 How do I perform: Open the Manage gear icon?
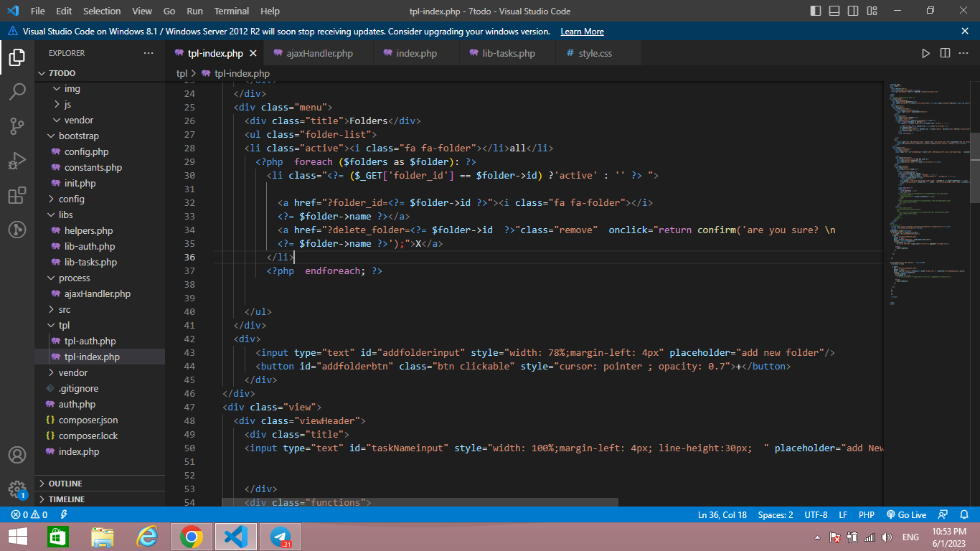[x=17, y=489]
